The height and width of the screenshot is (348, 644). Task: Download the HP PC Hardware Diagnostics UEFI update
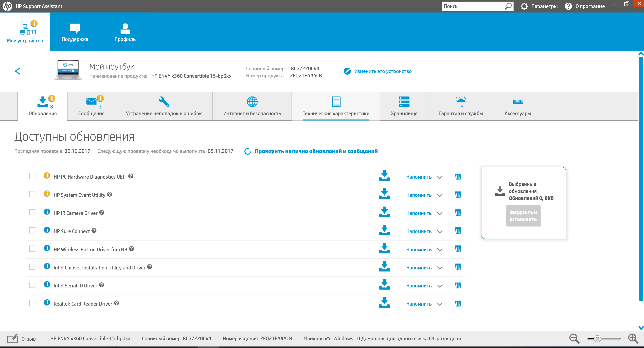pyautogui.click(x=384, y=176)
